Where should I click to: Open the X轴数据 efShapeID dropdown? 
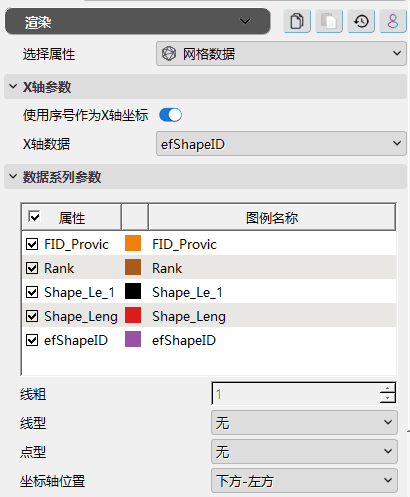281,144
